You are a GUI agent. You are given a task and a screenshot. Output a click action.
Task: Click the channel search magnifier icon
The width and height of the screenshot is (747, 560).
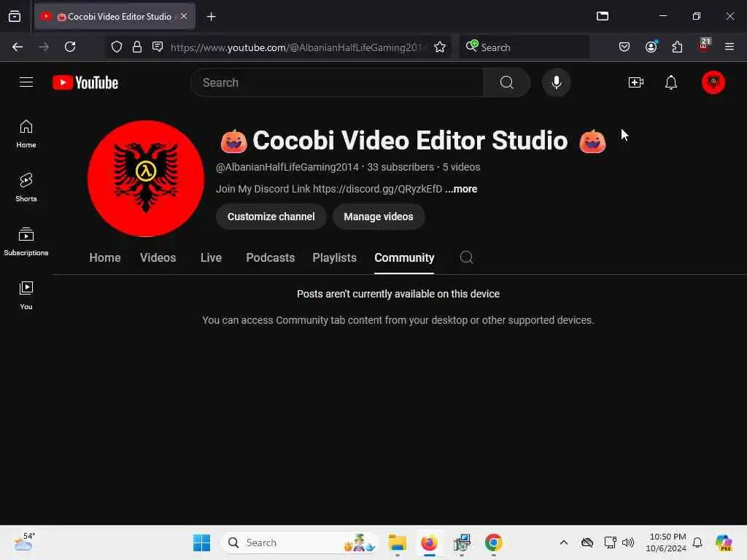466,257
